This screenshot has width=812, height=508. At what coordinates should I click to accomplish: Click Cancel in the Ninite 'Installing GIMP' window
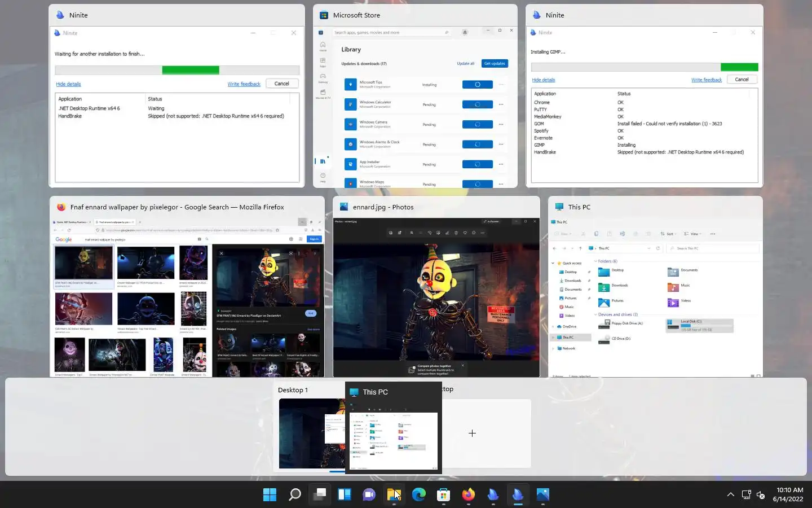click(742, 80)
